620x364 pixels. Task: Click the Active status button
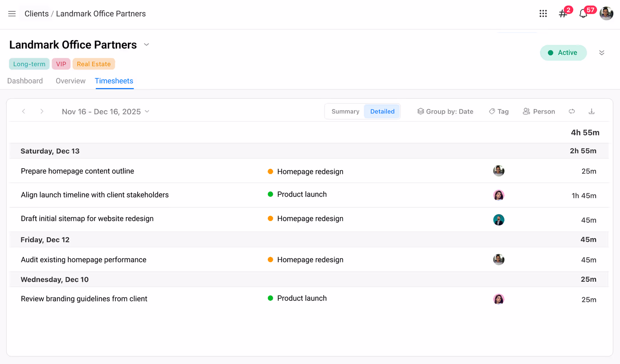click(x=563, y=53)
